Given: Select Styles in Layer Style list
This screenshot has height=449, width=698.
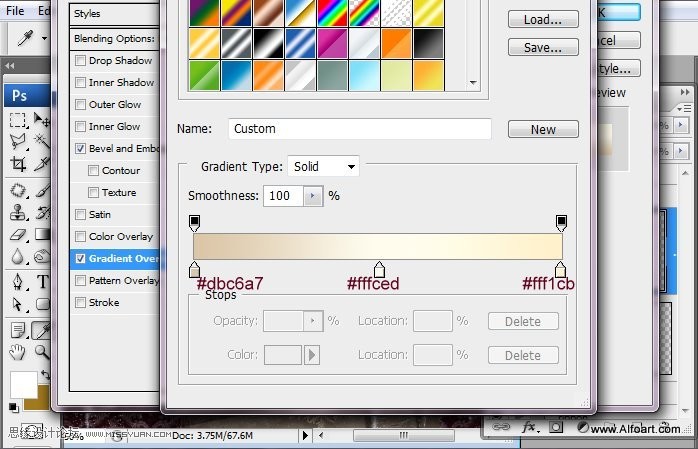Looking at the screenshot, I should tap(115, 14).
